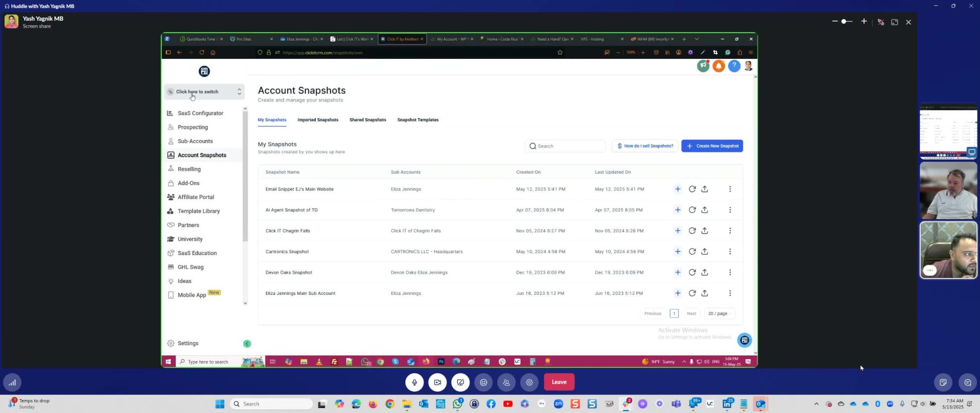The width and height of the screenshot is (980, 413).
Task: Toggle the video camera in huddle
Action: pyautogui.click(x=438, y=382)
